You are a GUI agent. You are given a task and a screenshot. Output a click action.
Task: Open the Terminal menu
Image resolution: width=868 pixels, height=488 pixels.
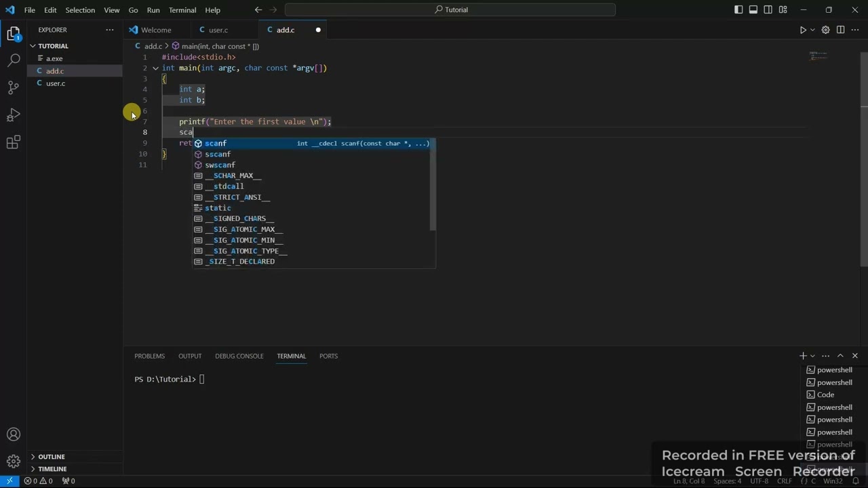[x=182, y=9]
